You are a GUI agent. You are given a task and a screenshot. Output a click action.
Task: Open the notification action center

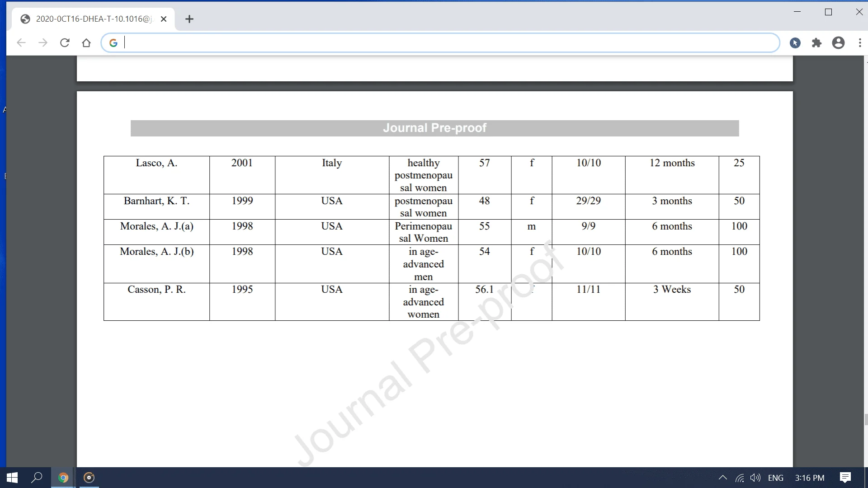[845, 478]
